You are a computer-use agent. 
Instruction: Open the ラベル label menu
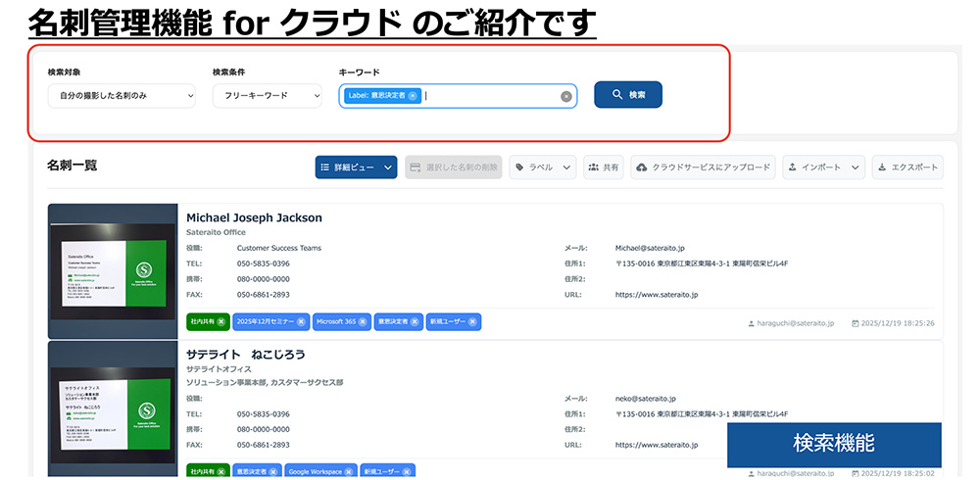pos(542,168)
